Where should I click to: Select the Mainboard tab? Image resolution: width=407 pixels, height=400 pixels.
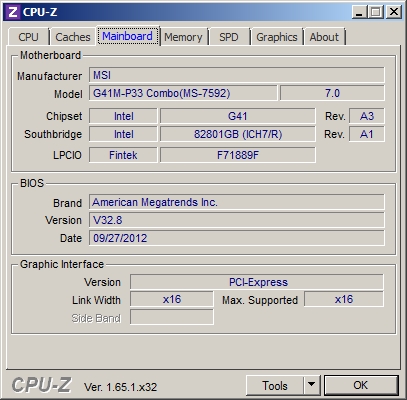click(128, 36)
